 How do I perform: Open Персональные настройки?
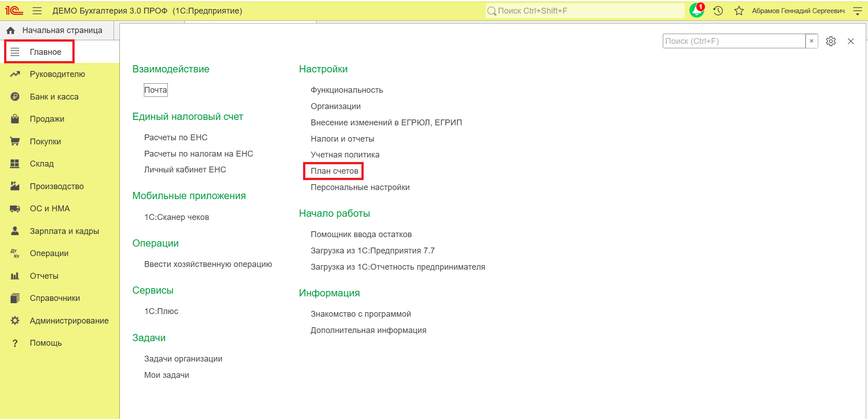(360, 187)
